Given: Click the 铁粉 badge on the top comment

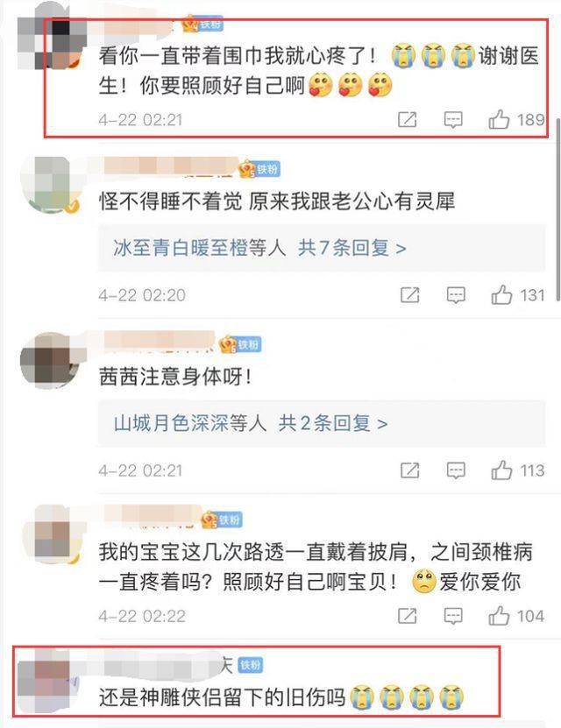Looking at the screenshot, I should (x=209, y=24).
